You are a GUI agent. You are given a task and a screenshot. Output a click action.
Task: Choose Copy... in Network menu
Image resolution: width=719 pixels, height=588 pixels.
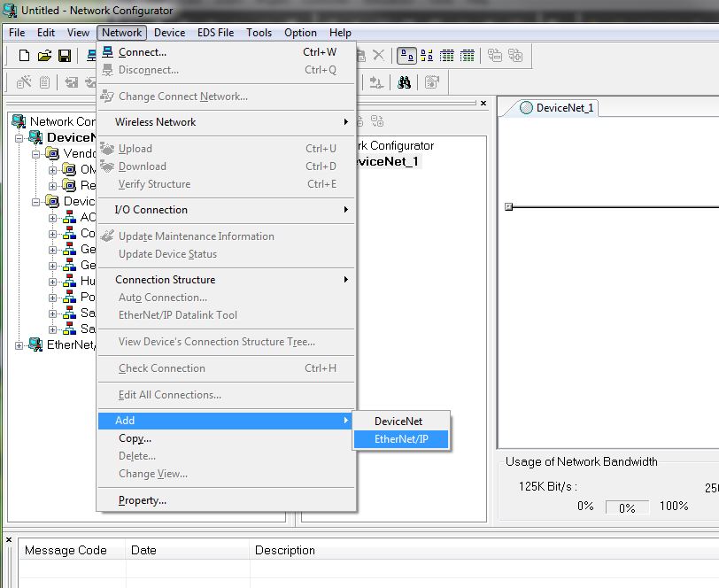tap(227, 438)
